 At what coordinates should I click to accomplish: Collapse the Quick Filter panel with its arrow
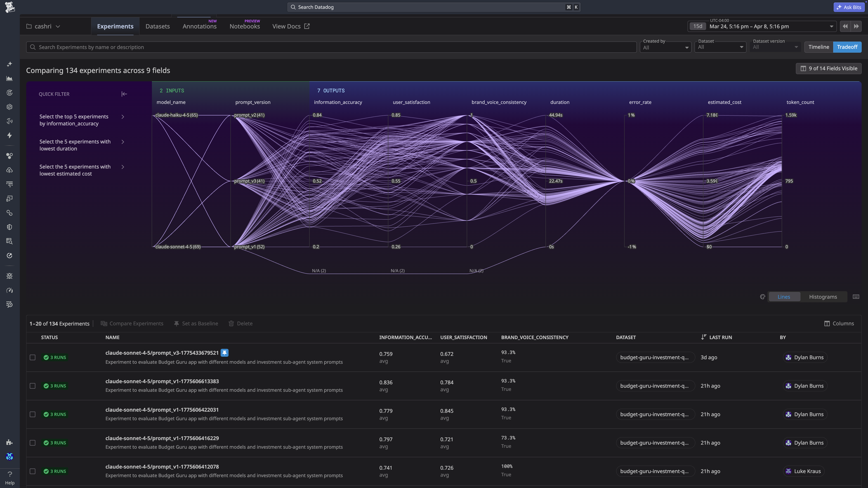click(x=124, y=94)
